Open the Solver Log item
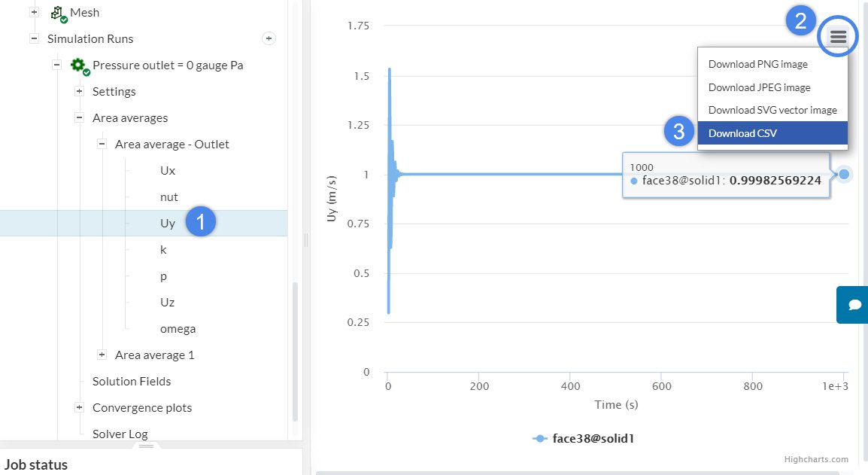The image size is (868, 475). [x=120, y=434]
